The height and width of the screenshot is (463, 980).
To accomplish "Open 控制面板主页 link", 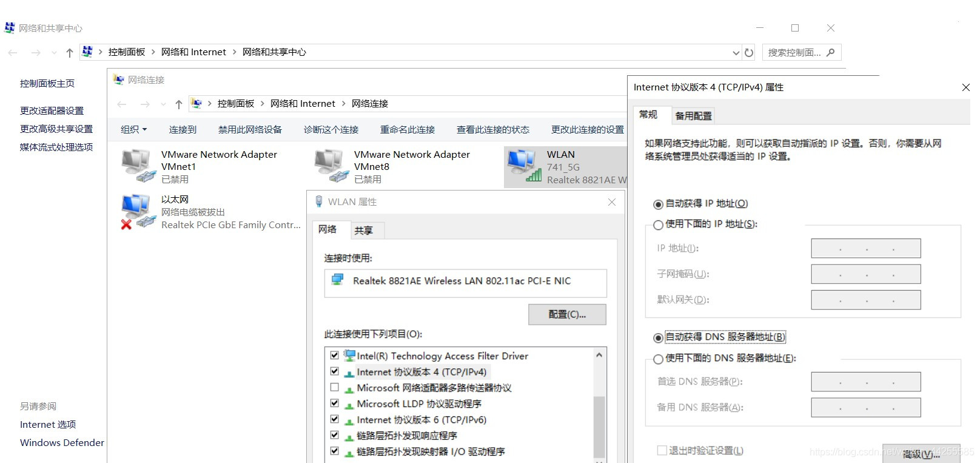I will (47, 83).
